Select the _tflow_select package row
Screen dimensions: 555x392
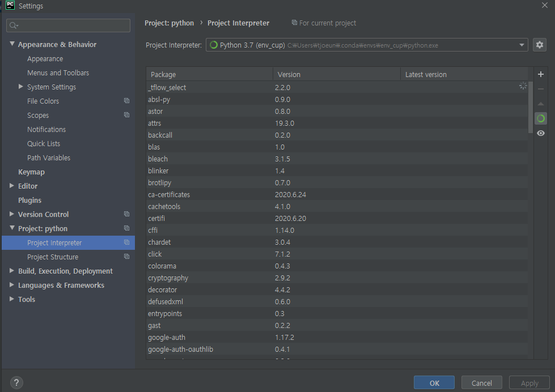(x=337, y=87)
